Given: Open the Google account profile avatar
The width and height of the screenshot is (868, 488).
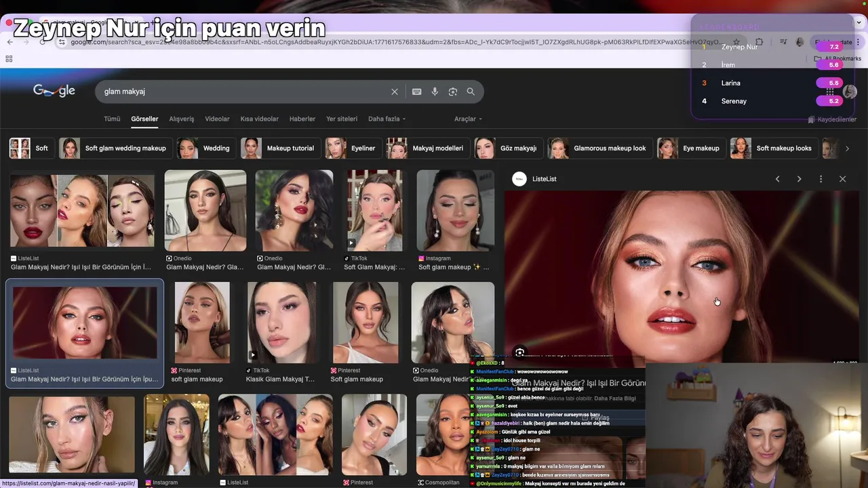Looking at the screenshot, I should pos(850,91).
